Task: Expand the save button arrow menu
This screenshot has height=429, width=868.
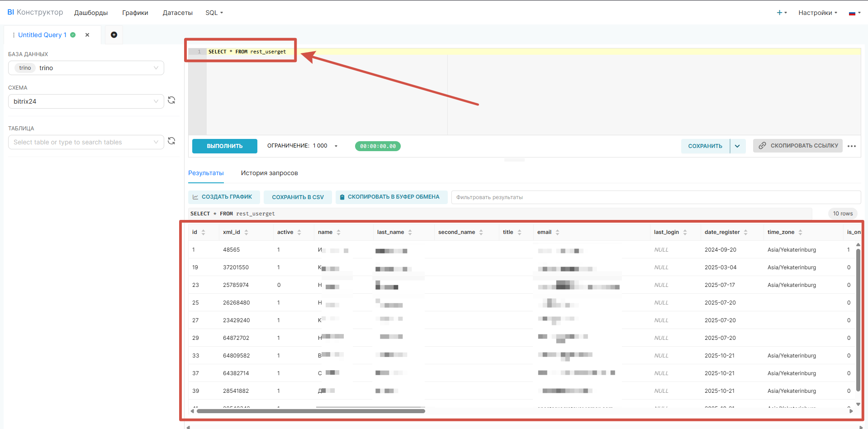Action: tap(737, 146)
